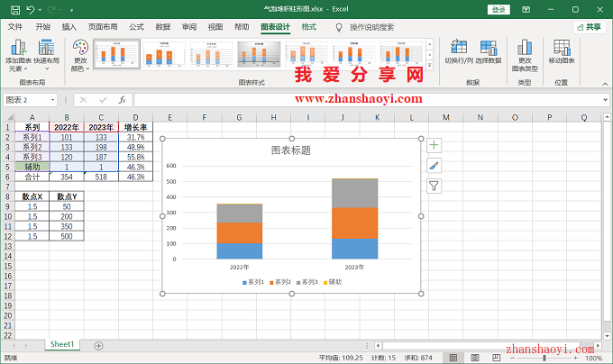Switch to the 插入 tab
Image resolution: width=613 pixels, height=364 pixels.
(x=69, y=27)
